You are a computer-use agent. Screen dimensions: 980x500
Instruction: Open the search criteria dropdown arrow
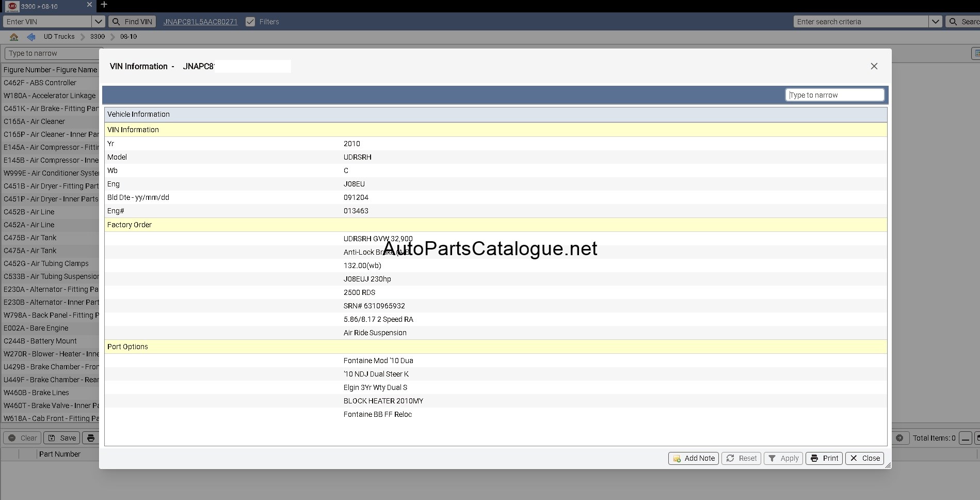point(935,22)
